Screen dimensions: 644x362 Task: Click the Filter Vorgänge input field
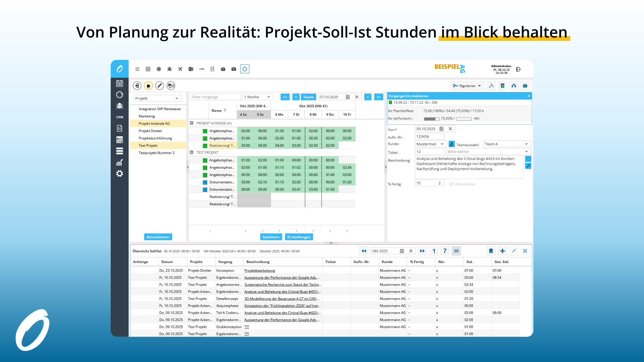[x=215, y=97]
